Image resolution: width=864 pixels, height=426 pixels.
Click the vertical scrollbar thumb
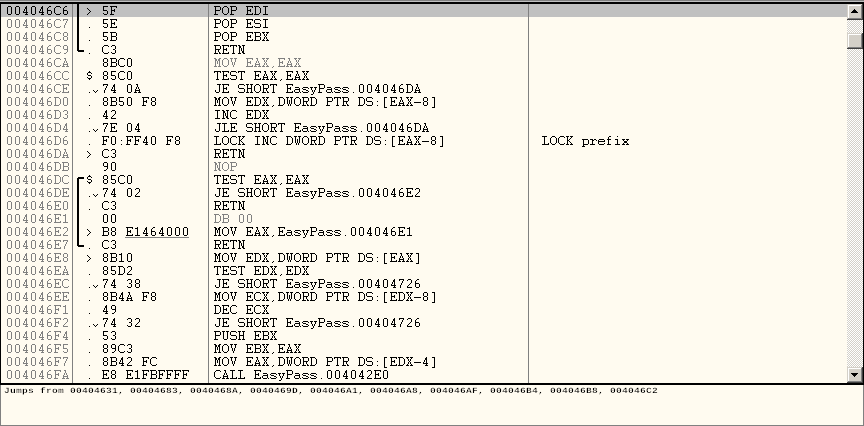tap(855, 41)
